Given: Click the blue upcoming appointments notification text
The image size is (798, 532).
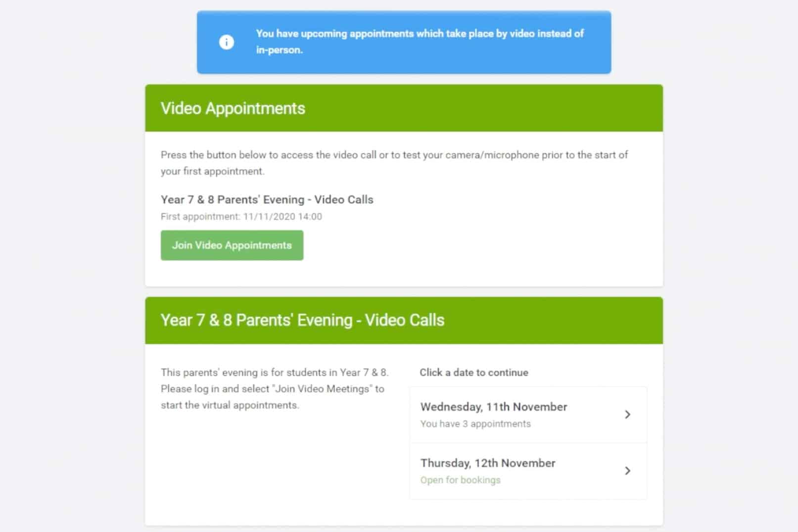Looking at the screenshot, I should [x=420, y=34].
